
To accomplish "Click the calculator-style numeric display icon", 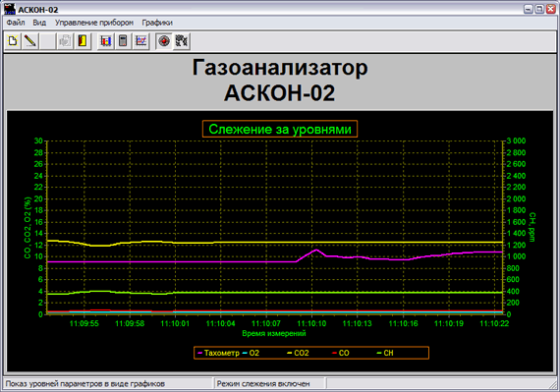I will click(123, 41).
